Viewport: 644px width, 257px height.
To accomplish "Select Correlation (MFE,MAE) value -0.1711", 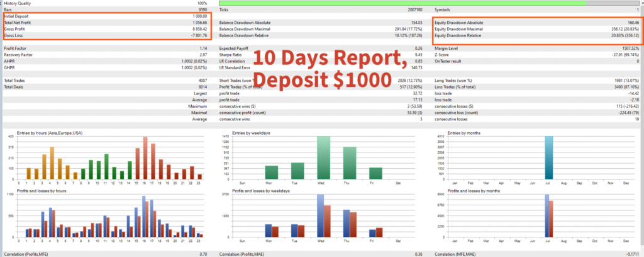I will [631, 254].
